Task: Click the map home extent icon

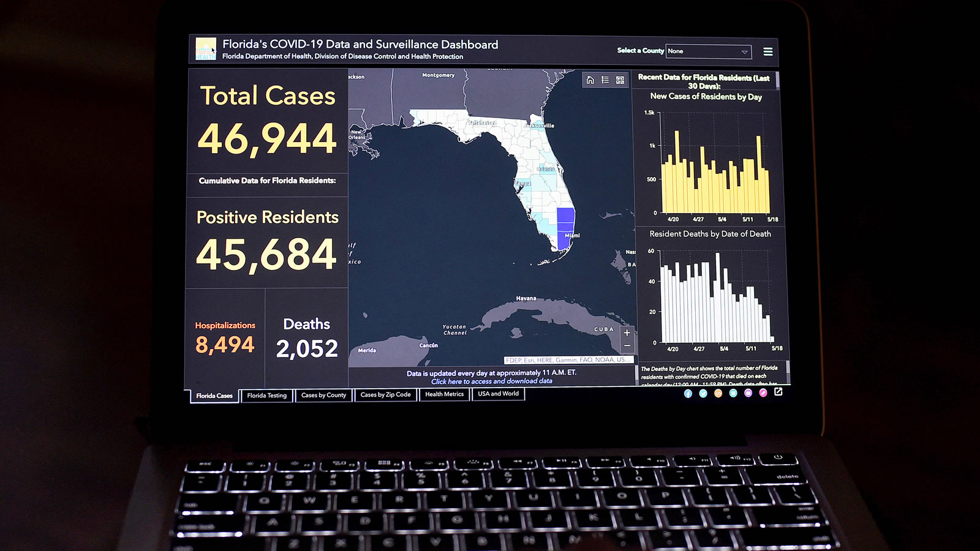Action: coord(590,80)
